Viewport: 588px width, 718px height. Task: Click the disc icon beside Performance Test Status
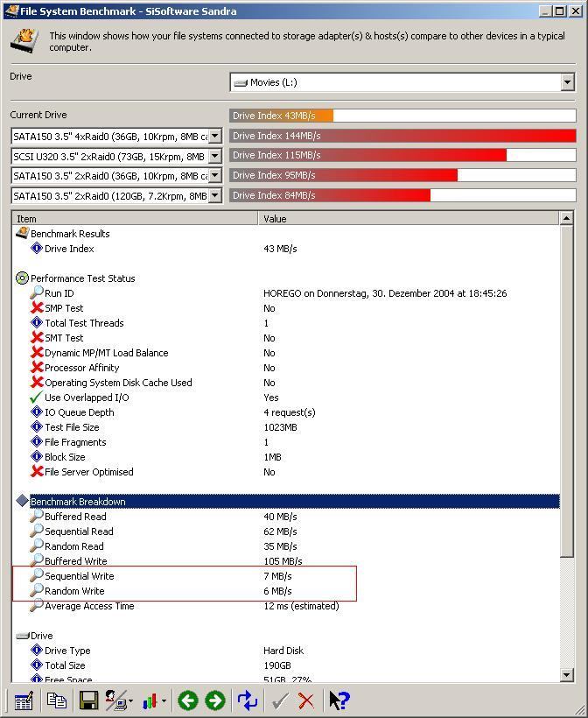[x=22, y=278]
